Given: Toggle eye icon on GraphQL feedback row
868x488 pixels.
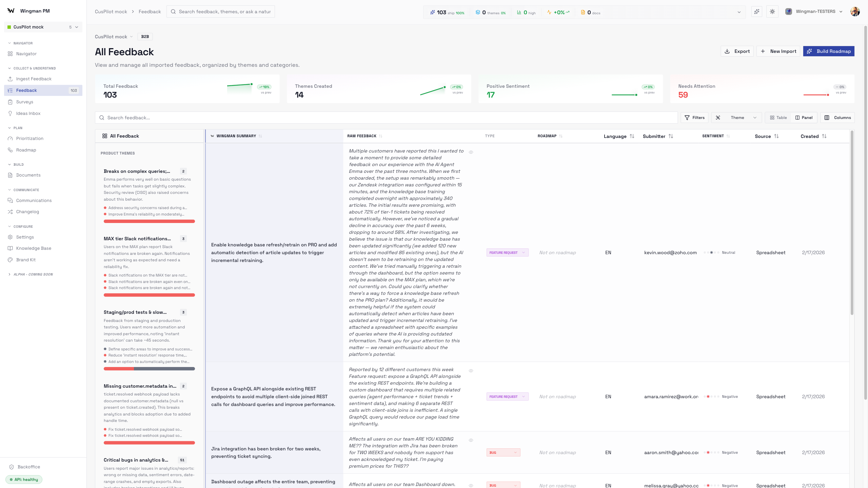Looking at the screenshot, I should click(471, 371).
